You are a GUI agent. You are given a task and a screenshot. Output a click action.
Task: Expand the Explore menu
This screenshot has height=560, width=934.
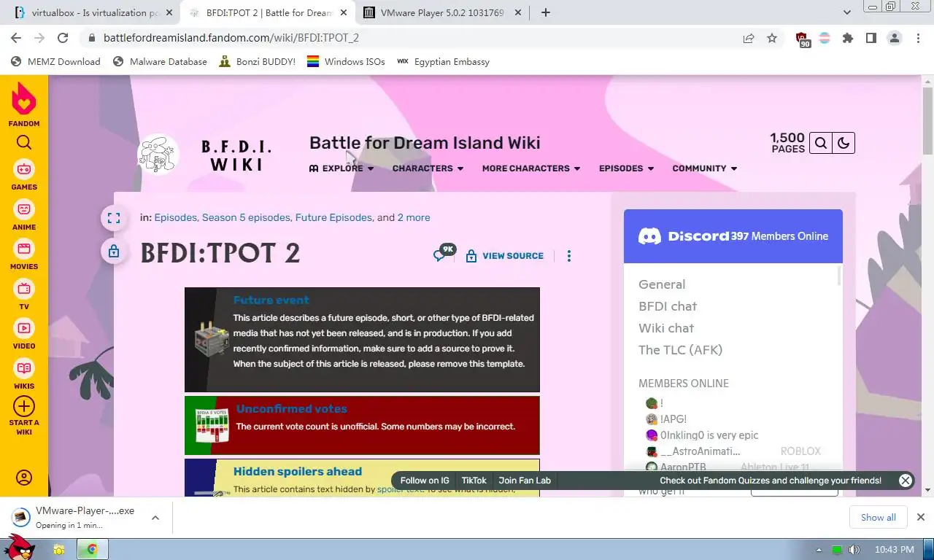coord(341,168)
